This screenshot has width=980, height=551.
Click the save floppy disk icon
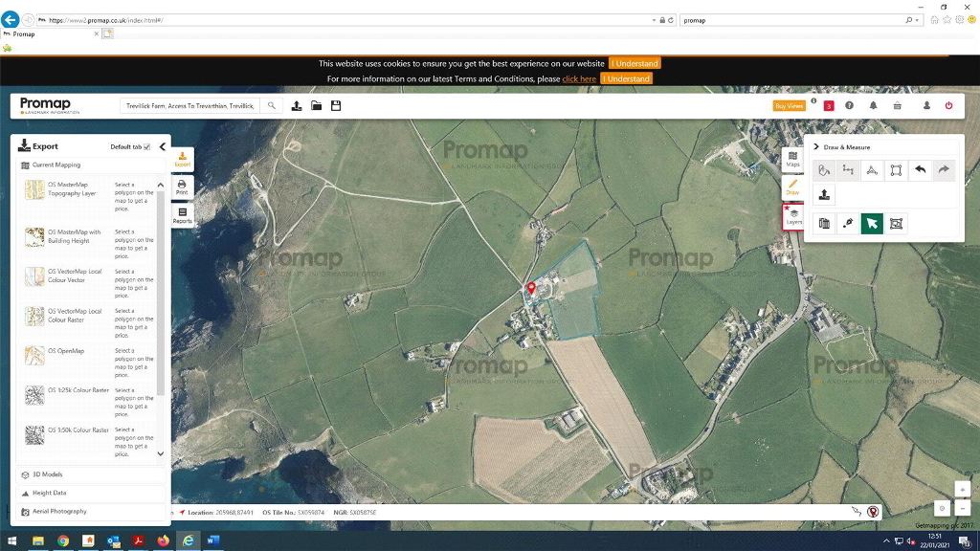[336, 105]
